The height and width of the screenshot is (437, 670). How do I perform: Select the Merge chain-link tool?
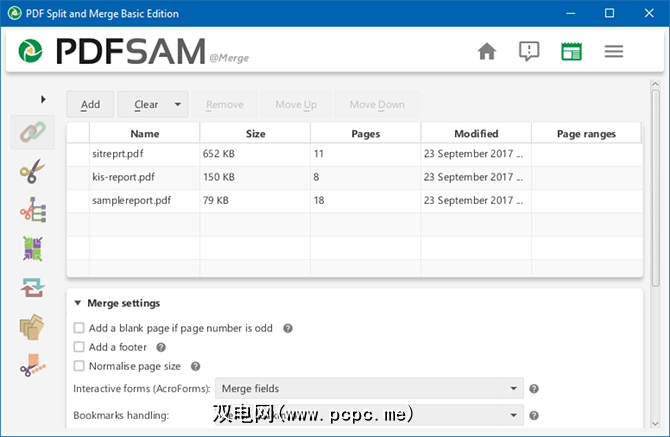(32, 132)
